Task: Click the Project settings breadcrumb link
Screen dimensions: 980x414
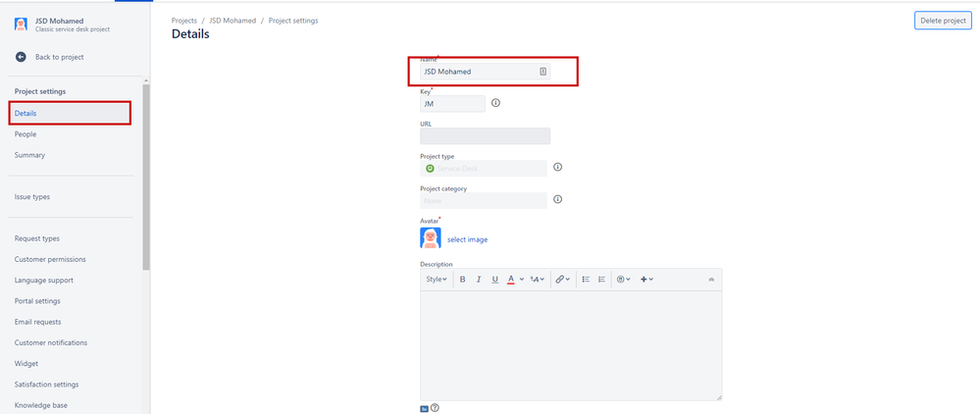Action: pos(293,21)
